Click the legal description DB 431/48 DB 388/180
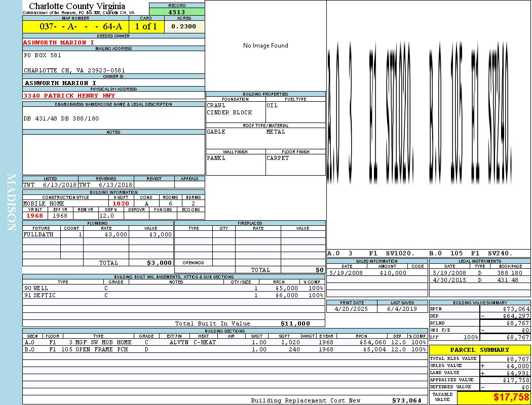The image size is (532, 405). coord(61,118)
